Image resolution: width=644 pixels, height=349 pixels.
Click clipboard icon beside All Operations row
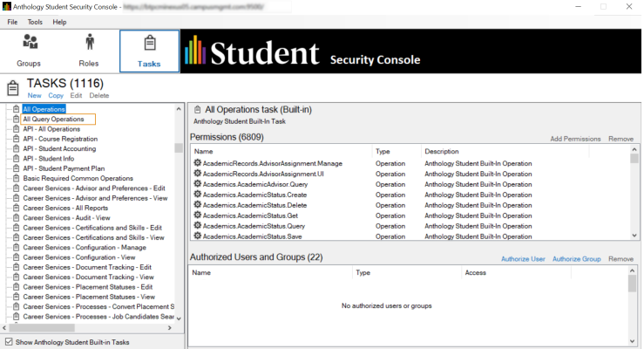(x=16, y=109)
